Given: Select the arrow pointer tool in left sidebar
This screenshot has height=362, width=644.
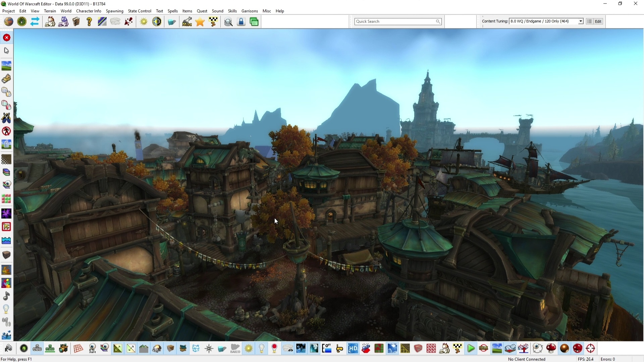Looking at the screenshot, I should point(6,51).
